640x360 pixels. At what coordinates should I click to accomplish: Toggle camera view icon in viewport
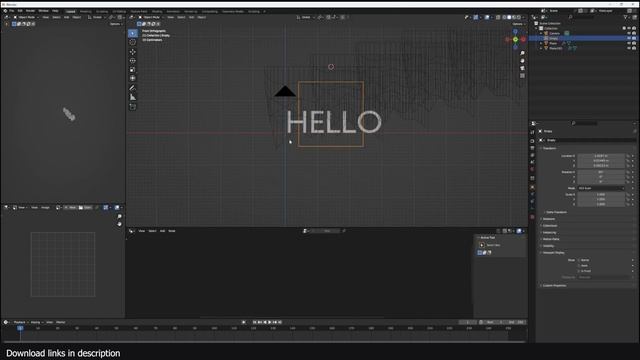(x=522, y=68)
